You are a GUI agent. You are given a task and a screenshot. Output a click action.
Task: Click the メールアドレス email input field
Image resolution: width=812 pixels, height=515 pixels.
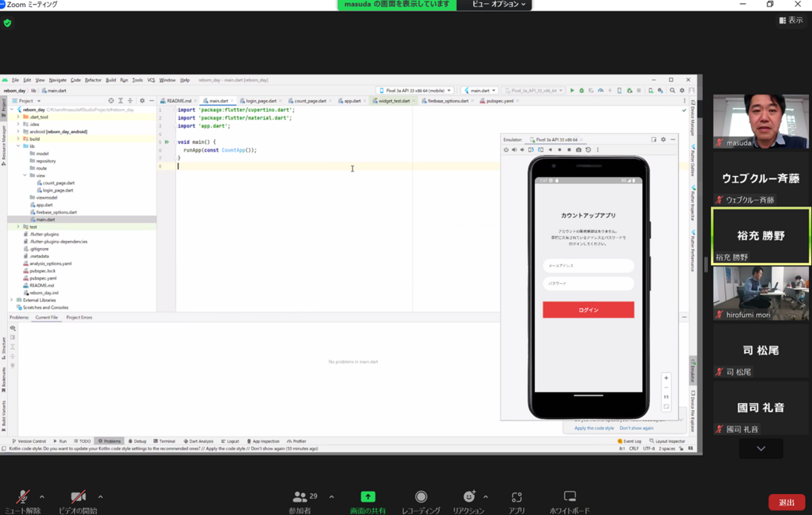(588, 265)
